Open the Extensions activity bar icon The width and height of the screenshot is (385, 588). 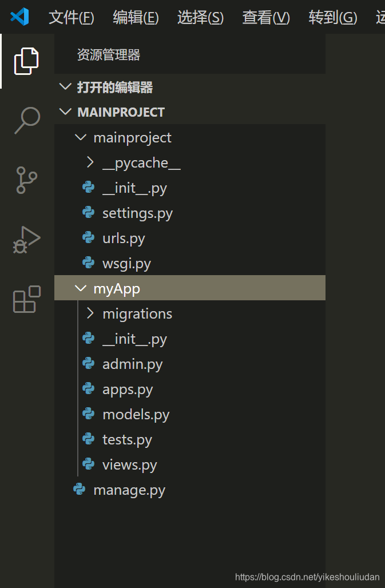(x=27, y=299)
